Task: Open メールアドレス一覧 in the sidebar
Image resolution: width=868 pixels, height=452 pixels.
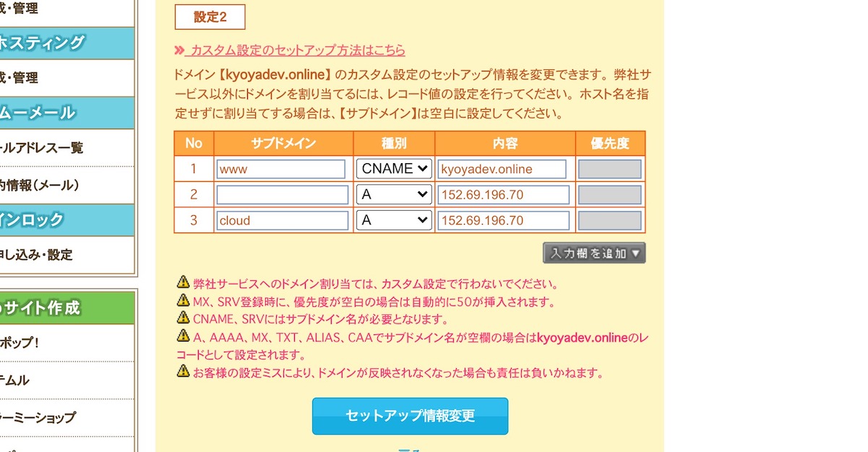Action: click(x=43, y=147)
